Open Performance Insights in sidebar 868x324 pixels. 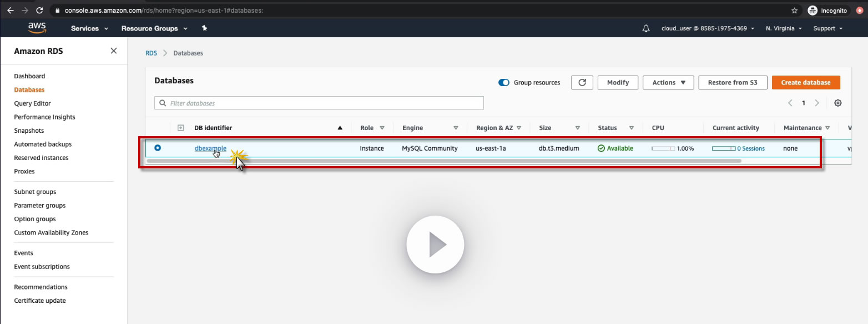point(44,117)
